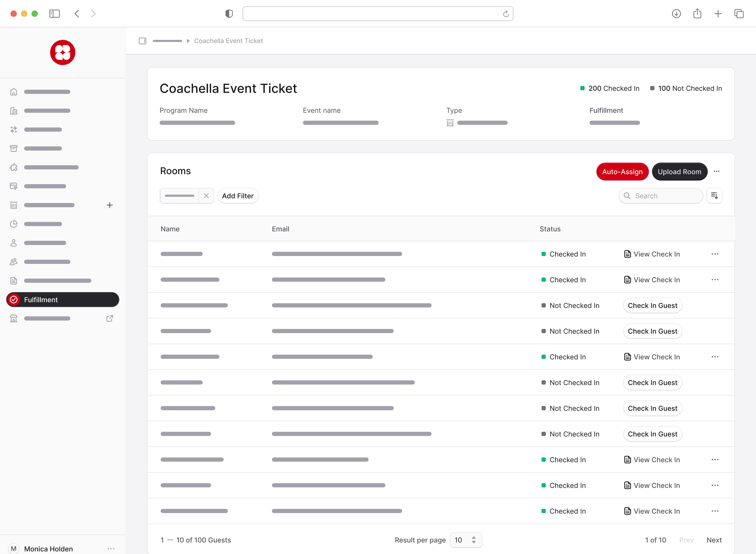Go back with browser back arrow
Viewport: 756px width, 554px height.
[x=77, y=14]
